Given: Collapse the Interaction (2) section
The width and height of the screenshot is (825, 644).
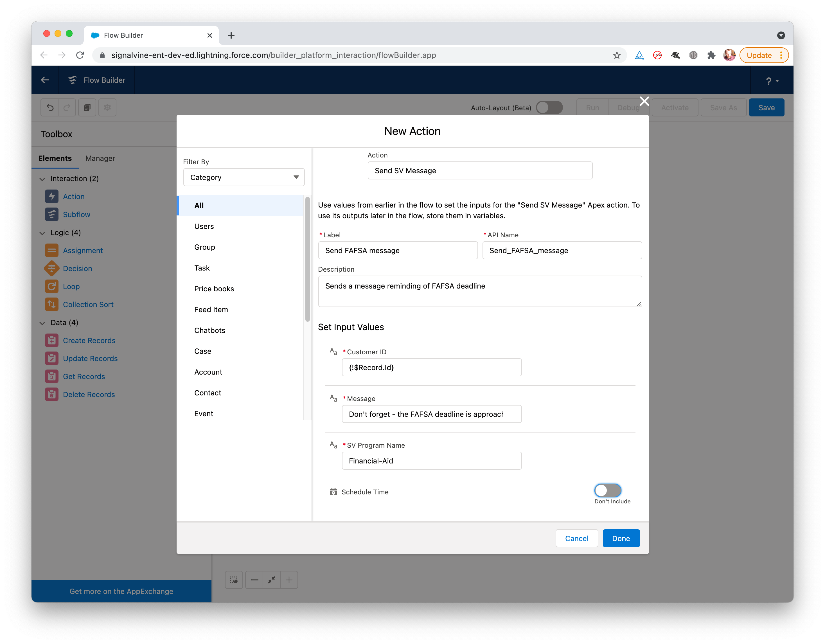Looking at the screenshot, I should [x=42, y=179].
